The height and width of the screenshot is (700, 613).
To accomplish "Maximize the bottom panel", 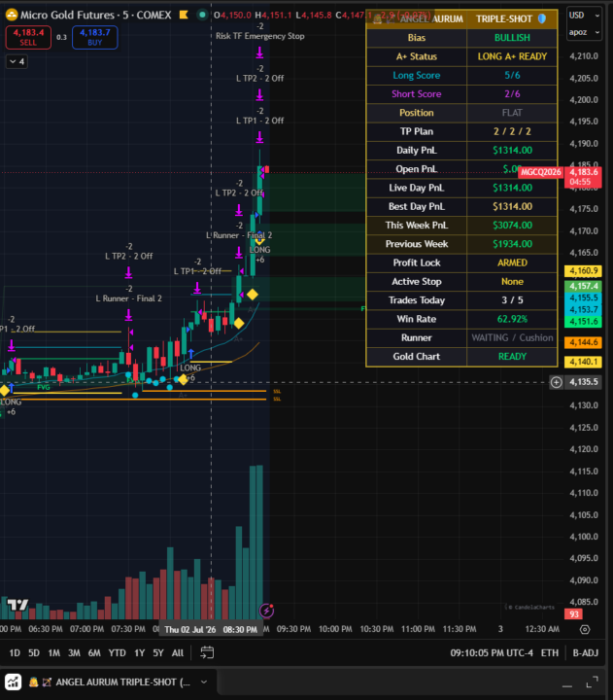I will 592,682.
